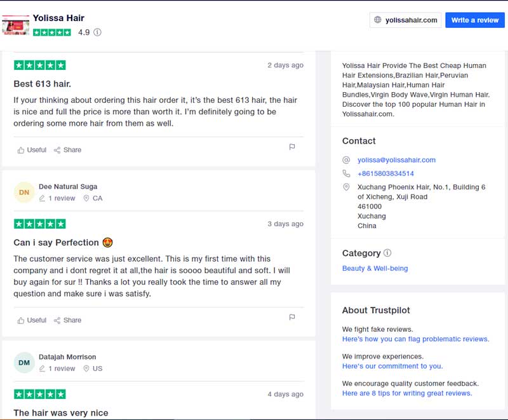Click the heart-eyes emoji in the review title
Viewport: 508px width, 420px height.
click(107, 243)
